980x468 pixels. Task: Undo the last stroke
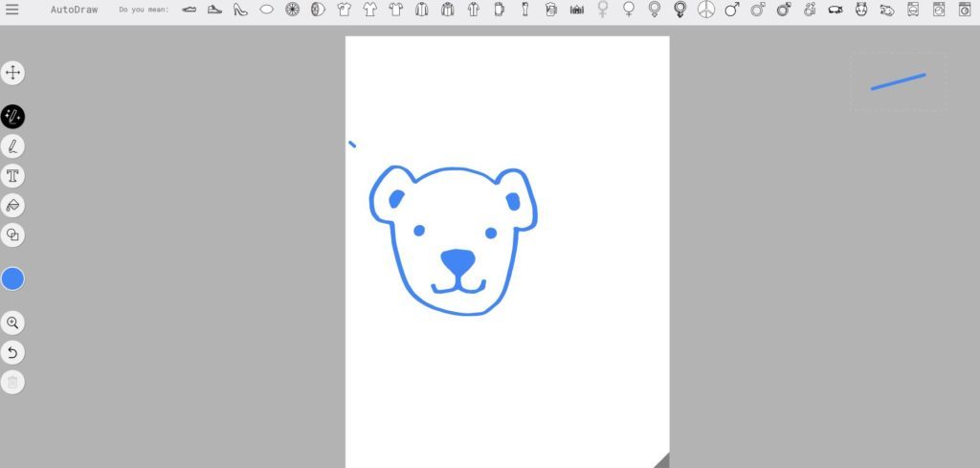(x=12, y=352)
